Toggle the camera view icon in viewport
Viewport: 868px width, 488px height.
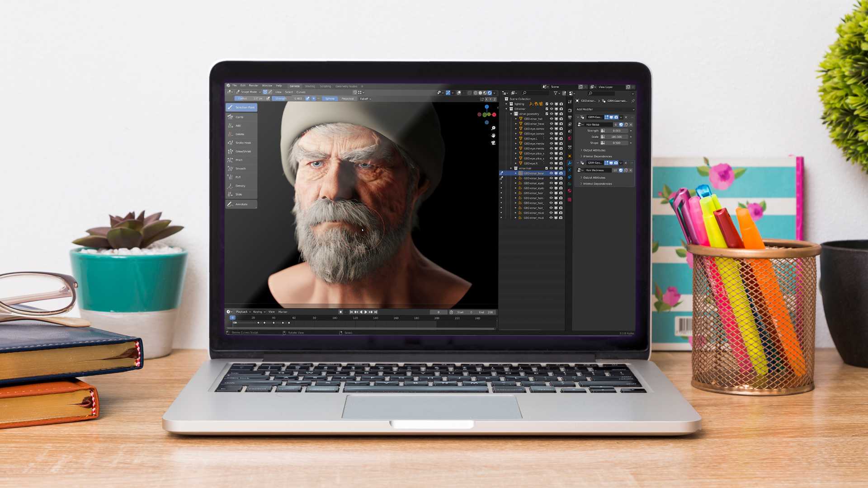[493, 143]
